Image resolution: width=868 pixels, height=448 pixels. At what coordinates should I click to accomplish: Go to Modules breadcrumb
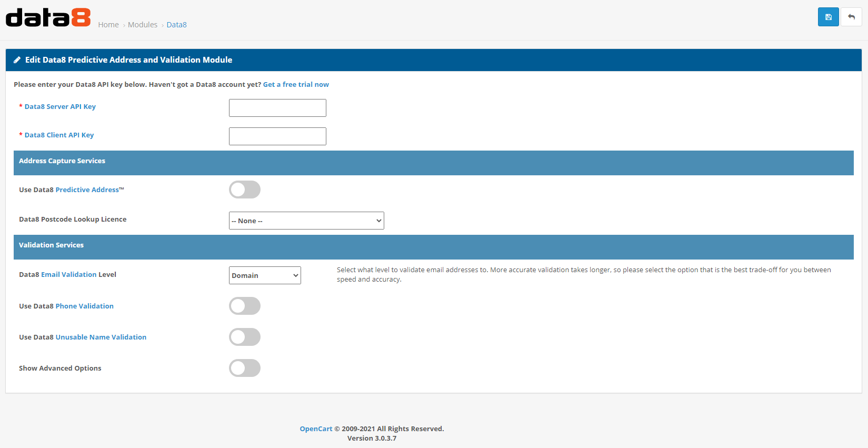click(143, 25)
